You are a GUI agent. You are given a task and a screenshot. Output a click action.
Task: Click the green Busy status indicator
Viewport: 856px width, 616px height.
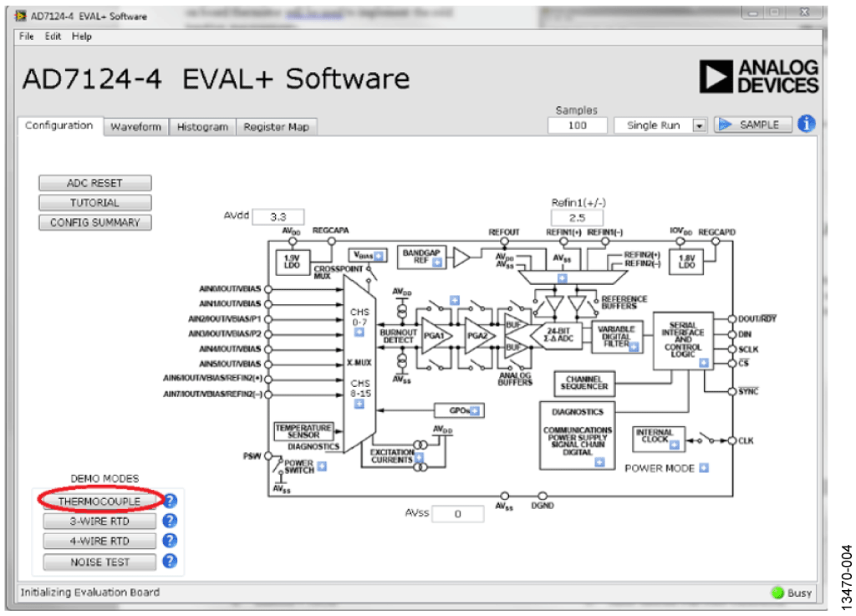(777, 593)
